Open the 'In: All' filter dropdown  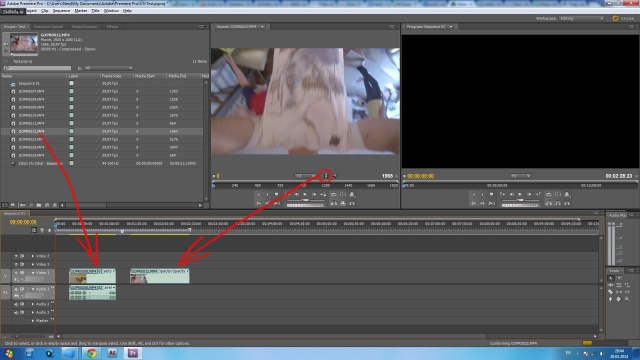click(x=108, y=68)
